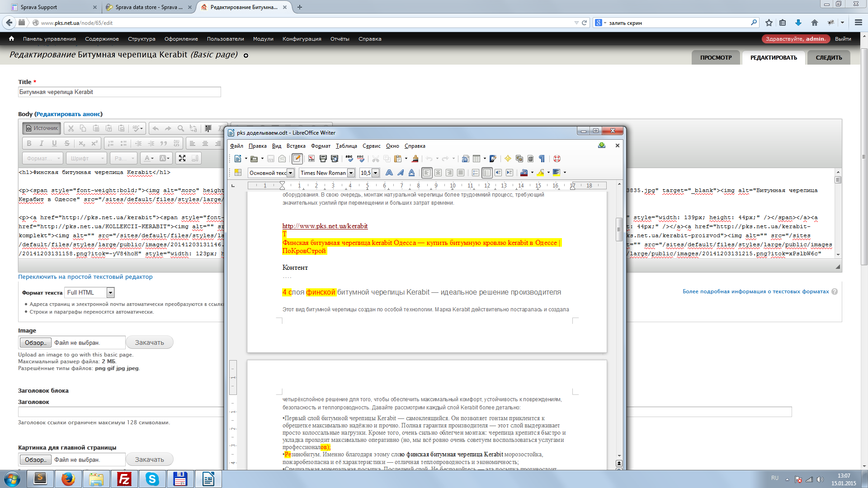This screenshot has width=868, height=488.
Task: Click the Print icon in Writer toolbar
Action: (x=323, y=159)
